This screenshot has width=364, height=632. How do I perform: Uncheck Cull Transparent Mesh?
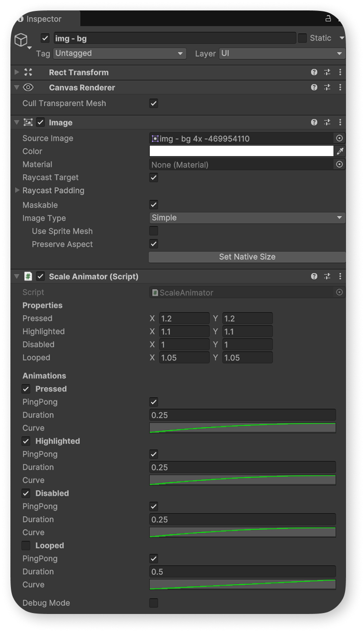coord(154,103)
